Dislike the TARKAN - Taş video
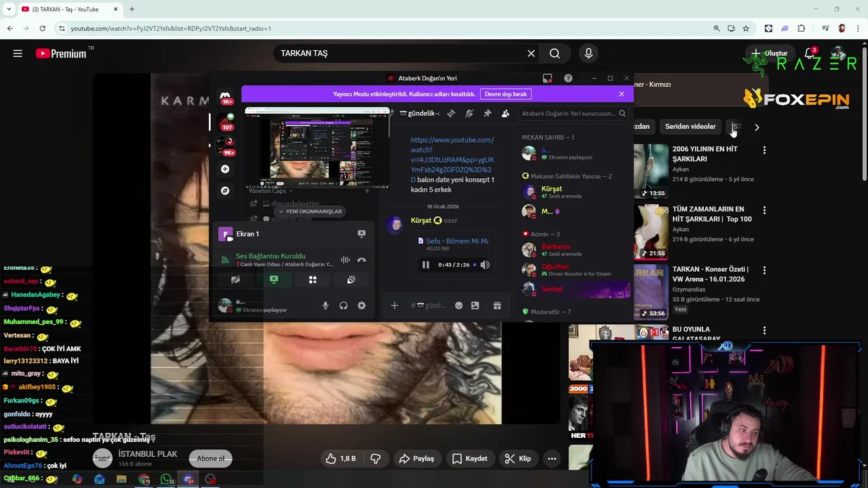This screenshot has height=488, width=868. pos(375,459)
